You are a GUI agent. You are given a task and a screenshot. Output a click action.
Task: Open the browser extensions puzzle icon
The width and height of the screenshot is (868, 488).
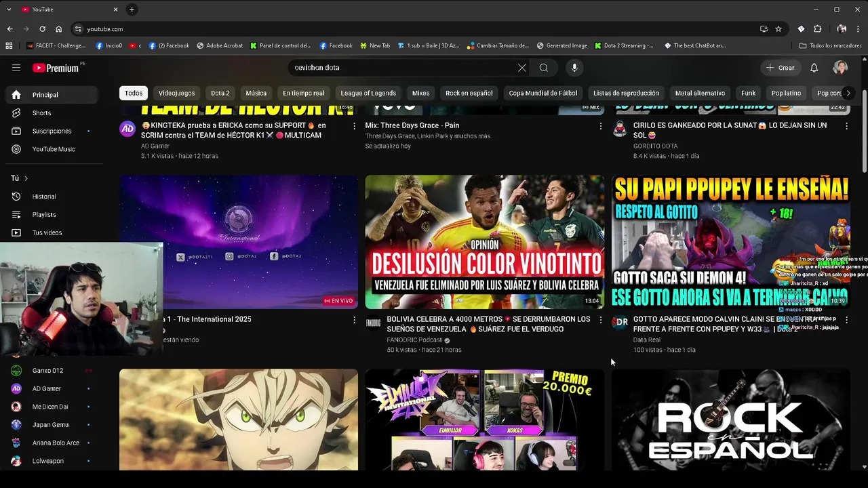pyautogui.click(x=818, y=29)
